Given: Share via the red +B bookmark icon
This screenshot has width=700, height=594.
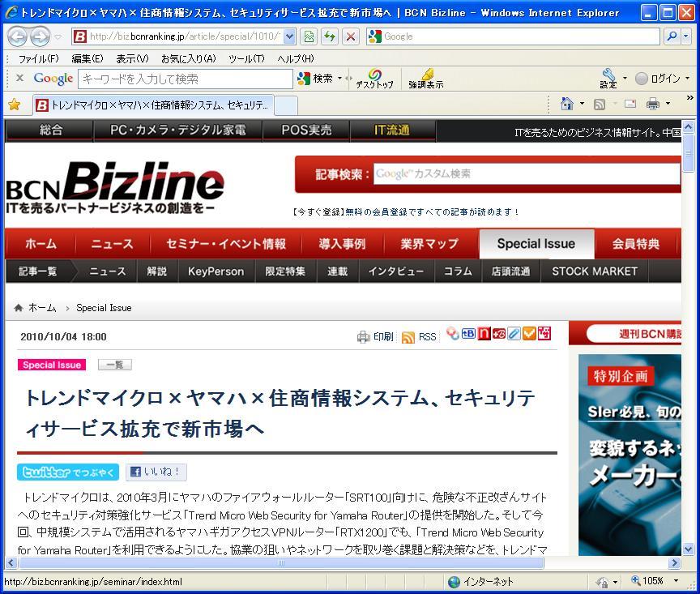Looking at the screenshot, I should tap(498, 334).
